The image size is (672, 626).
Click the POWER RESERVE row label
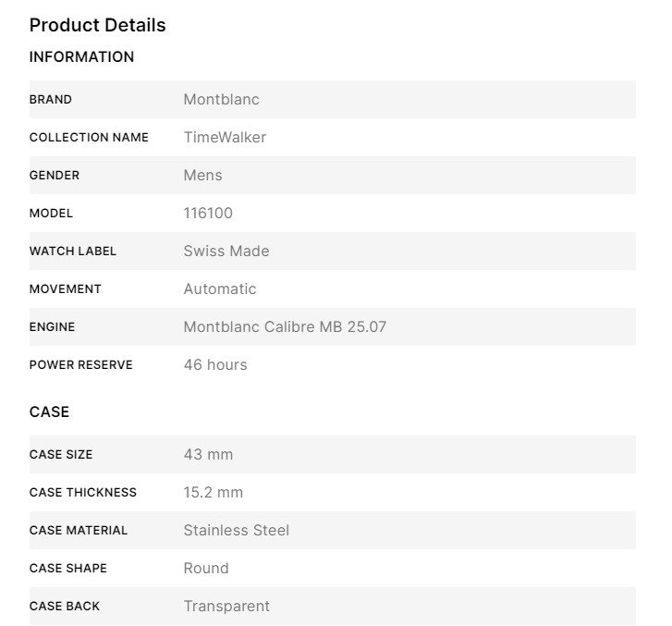pos(81,365)
